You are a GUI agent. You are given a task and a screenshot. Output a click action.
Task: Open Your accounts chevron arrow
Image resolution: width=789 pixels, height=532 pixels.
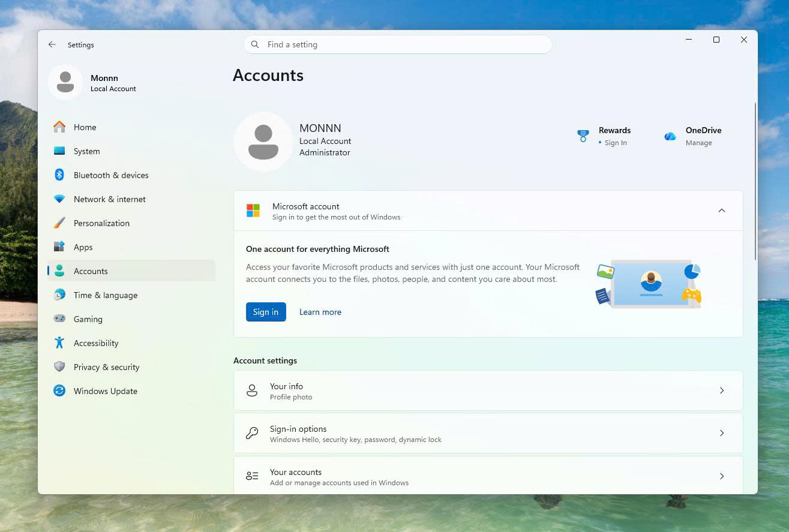pos(722,476)
